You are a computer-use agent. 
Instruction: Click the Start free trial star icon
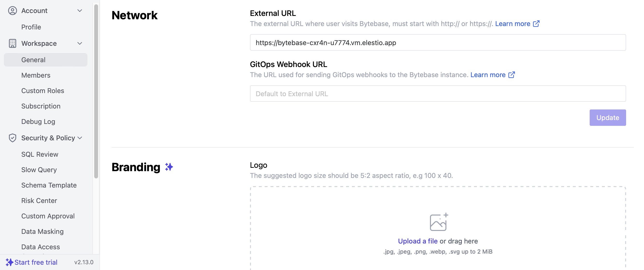coord(9,261)
